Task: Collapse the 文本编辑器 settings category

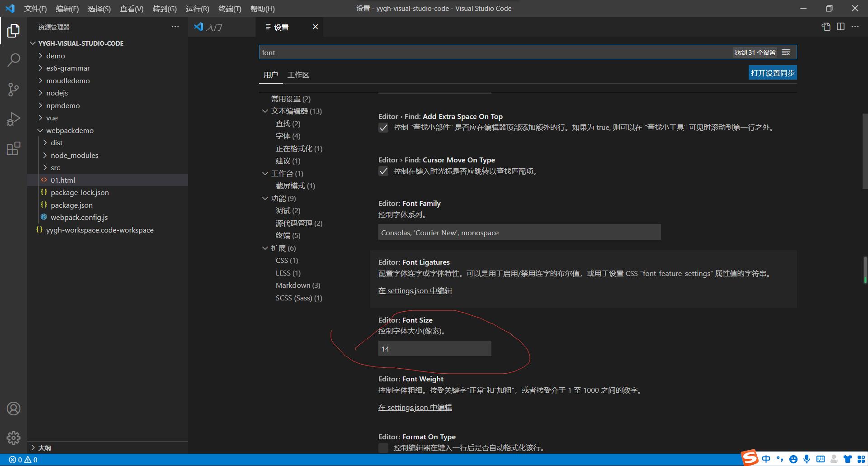Action: tap(265, 111)
